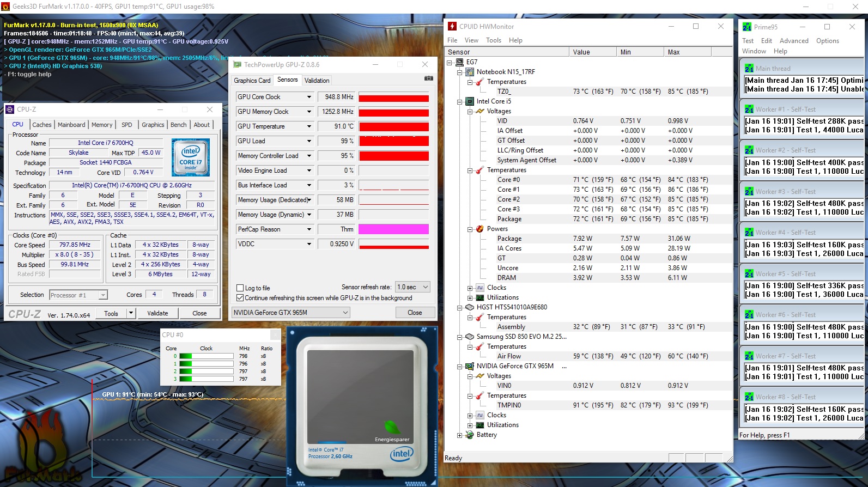Click the CPU-Z title bar chip icon

pyautogui.click(x=10, y=109)
